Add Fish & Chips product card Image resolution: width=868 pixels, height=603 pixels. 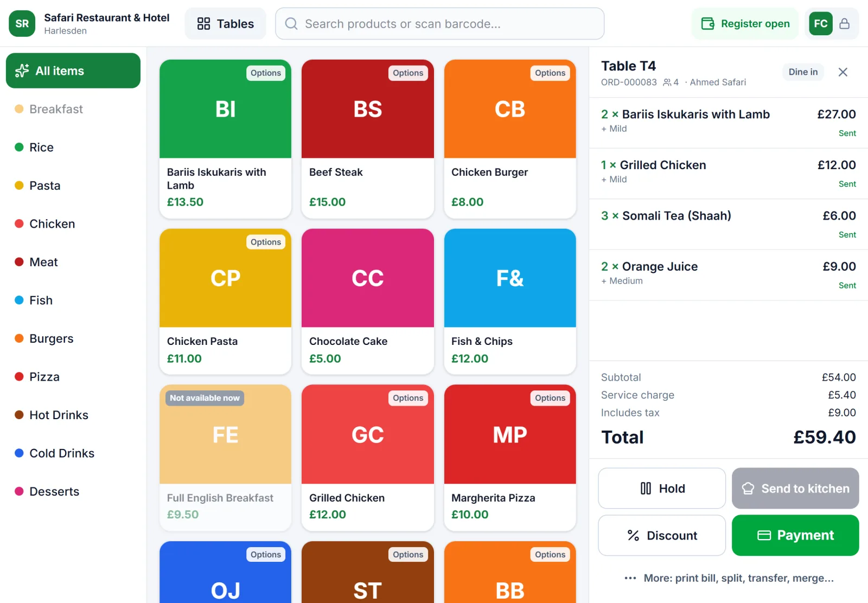click(x=510, y=301)
